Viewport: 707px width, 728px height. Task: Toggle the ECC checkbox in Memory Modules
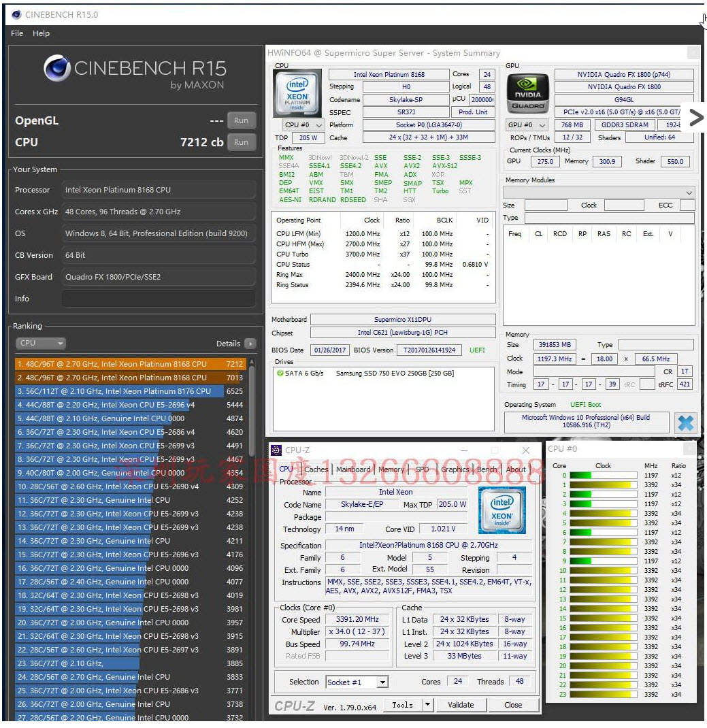tap(687, 205)
